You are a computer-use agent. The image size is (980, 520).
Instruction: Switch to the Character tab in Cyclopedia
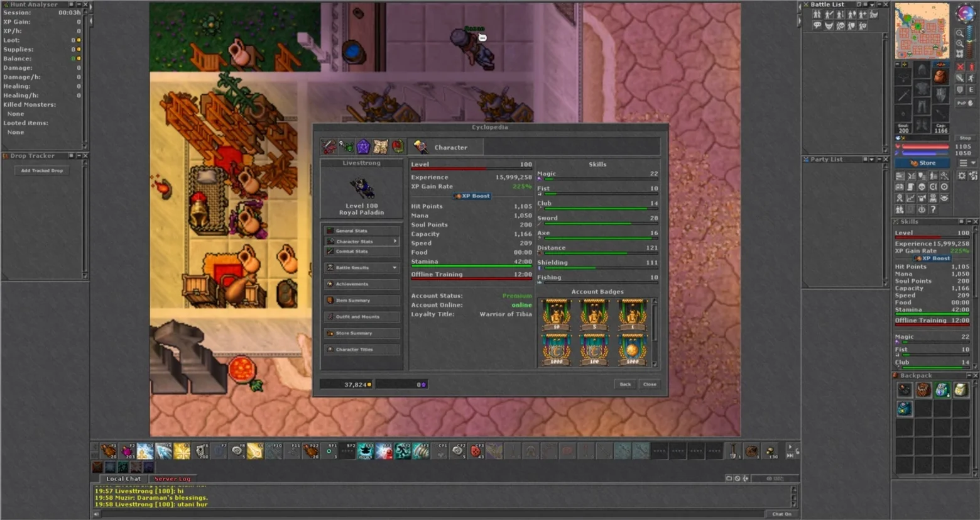pyautogui.click(x=445, y=147)
